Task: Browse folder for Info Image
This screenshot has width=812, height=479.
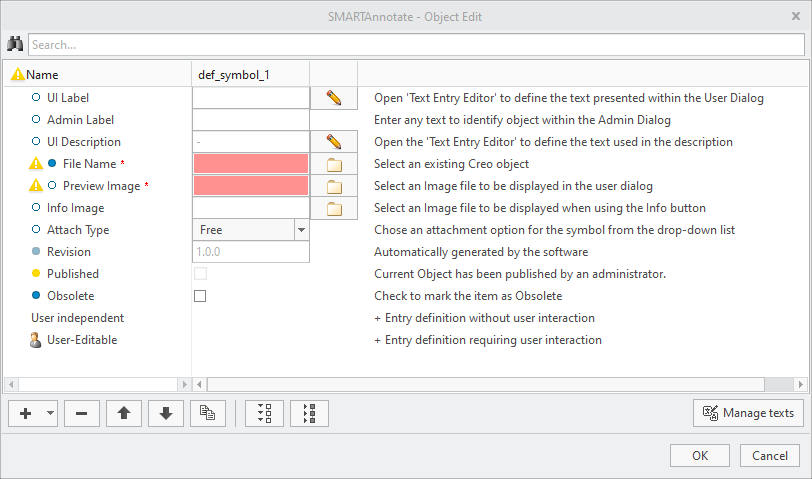Action: coord(334,208)
